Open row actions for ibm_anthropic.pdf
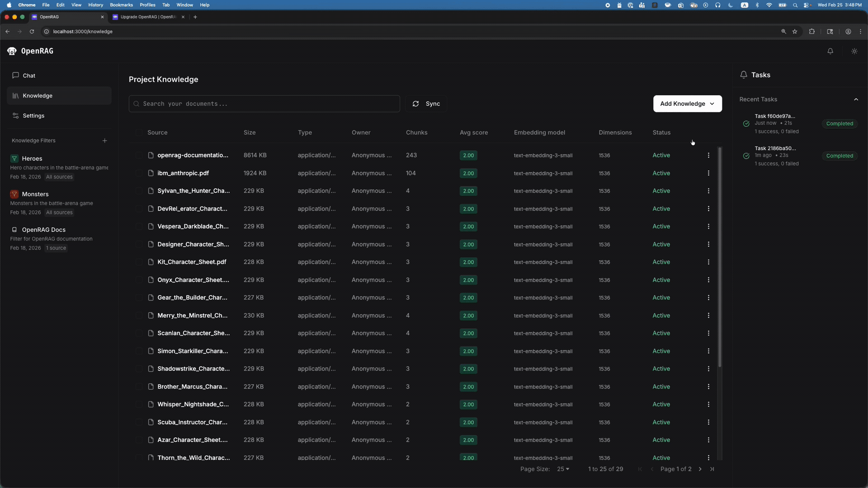The image size is (868, 488). [708, 173]
